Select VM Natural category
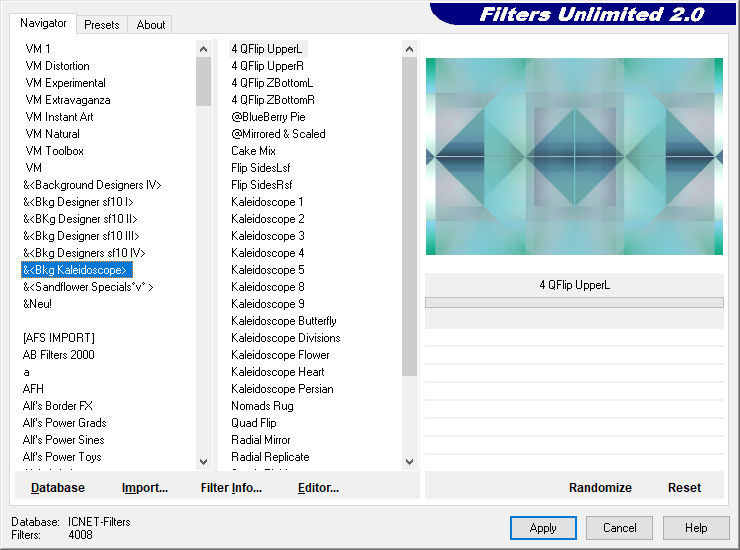 coord(52,134)
